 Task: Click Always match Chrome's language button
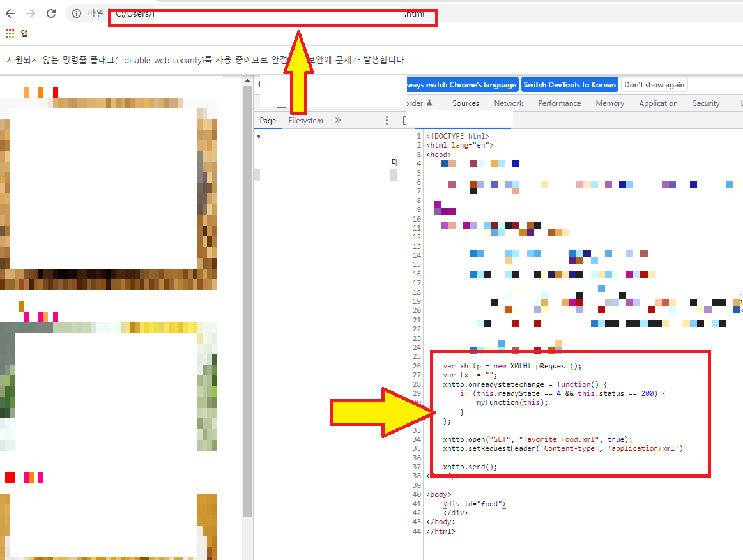point(462,85)
